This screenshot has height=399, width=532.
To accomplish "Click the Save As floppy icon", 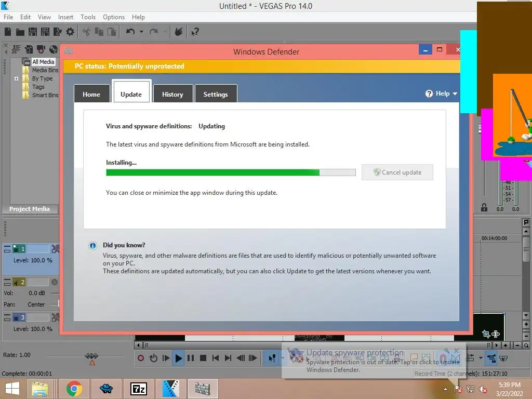I will [x=45, y=32].
